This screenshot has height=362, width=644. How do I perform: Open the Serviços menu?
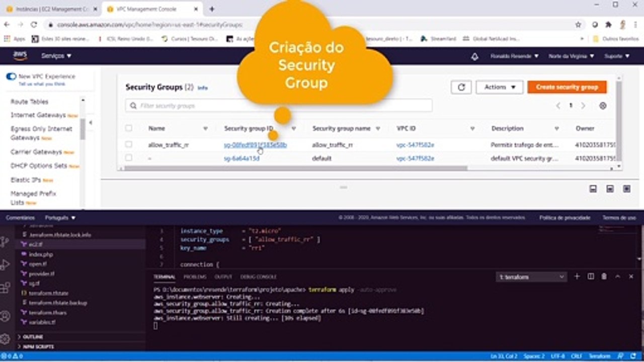(x=56, y=56)
